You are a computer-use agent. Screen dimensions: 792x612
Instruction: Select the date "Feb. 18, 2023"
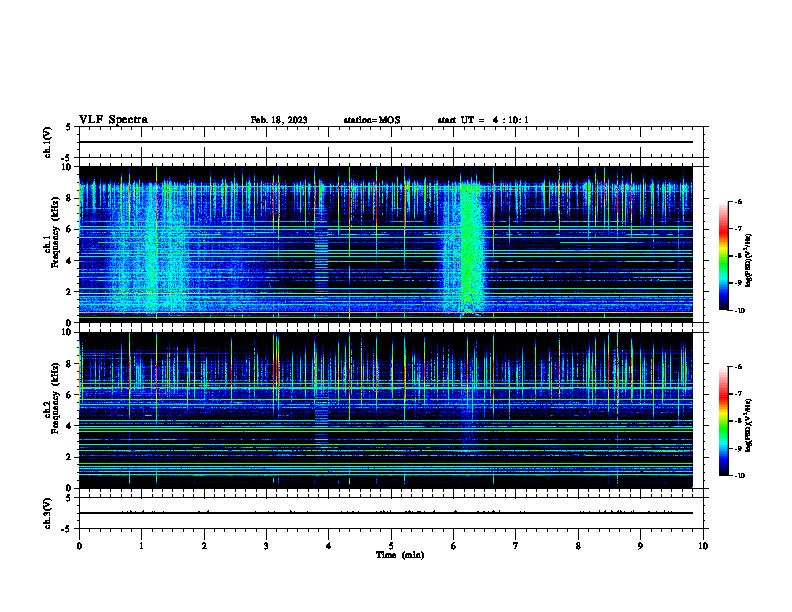279,120
